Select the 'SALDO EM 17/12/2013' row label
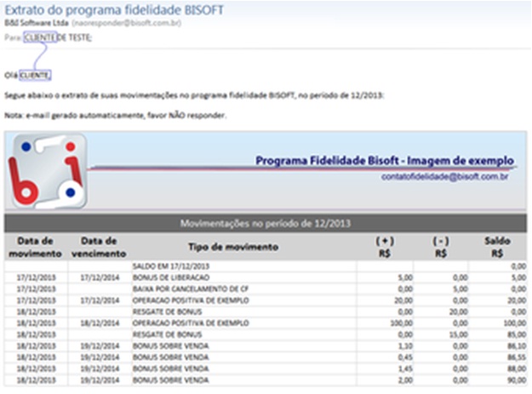The width and height of the screenshot is (532, 394). (171, 266)
